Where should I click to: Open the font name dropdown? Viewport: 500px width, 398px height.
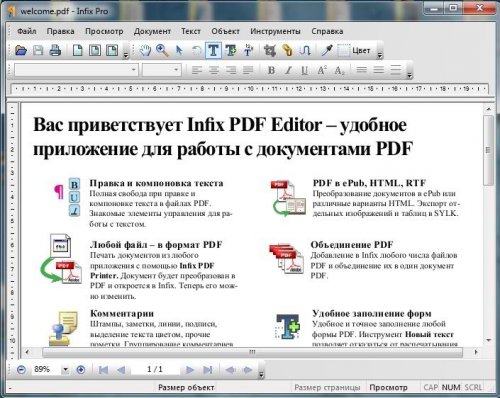click(134, 70)
